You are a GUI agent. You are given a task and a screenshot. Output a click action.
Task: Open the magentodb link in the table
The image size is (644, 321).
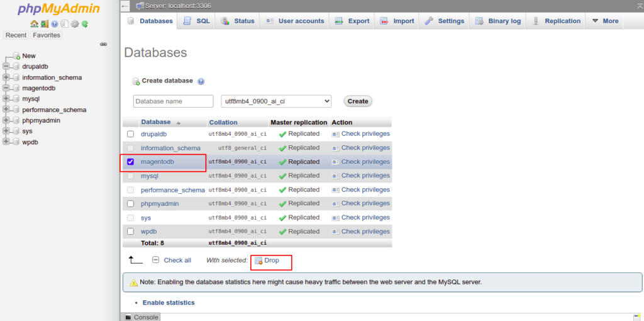pyautogui.click(x=157, y=162)
